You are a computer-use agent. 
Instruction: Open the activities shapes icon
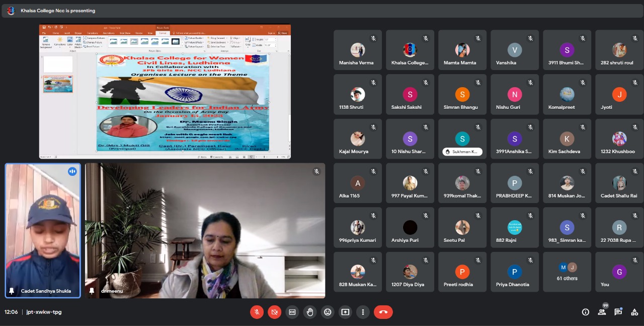click(x=634, y=312)
